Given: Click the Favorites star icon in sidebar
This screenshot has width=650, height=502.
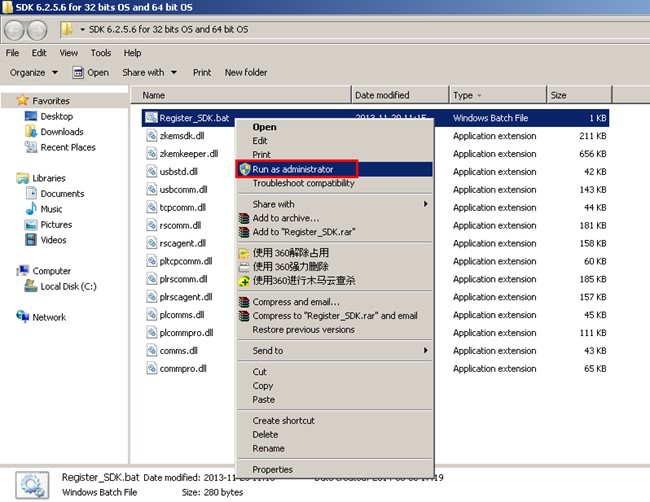Looking at the screenshot, I should [22, 101].
